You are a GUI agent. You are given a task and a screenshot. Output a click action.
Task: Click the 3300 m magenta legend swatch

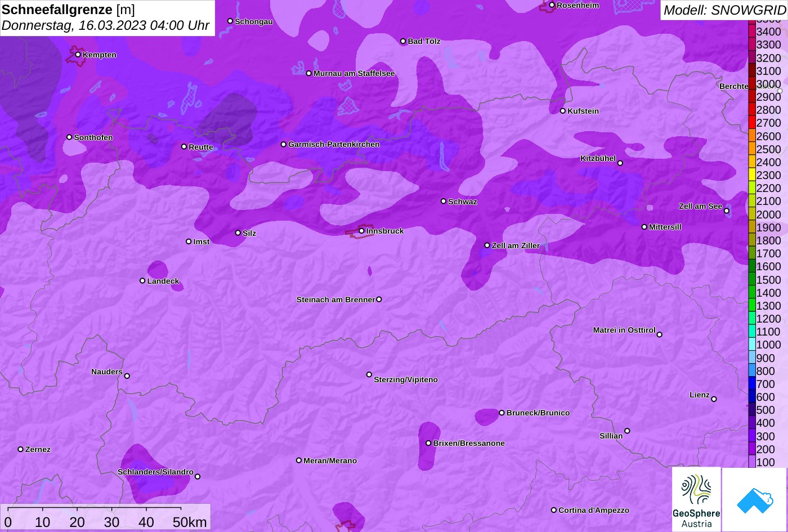[751, 44]
